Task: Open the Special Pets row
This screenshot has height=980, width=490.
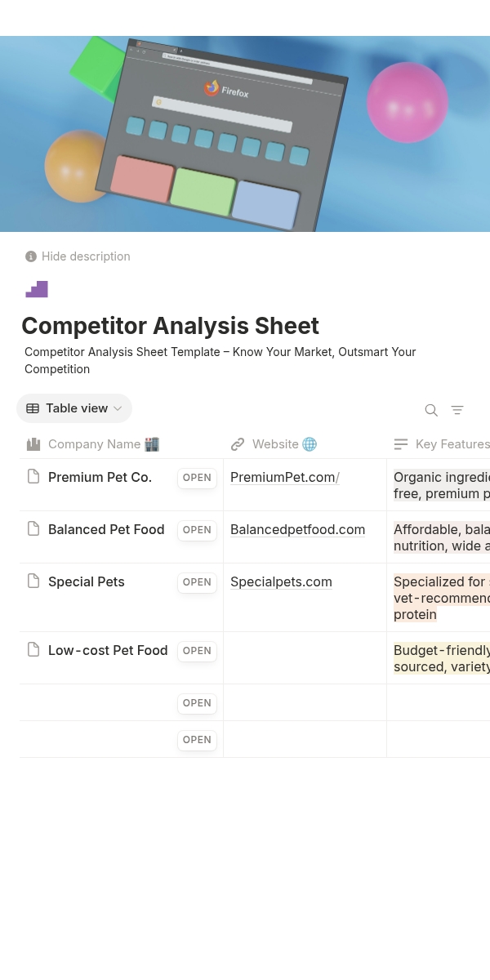Action: [x=197, y=582]
